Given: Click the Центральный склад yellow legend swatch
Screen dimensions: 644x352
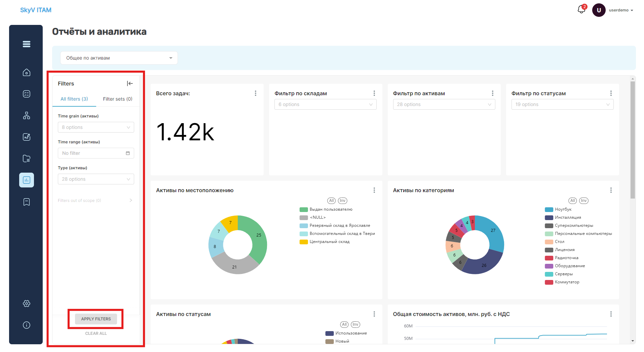Looking at the screenshot, I should (x=304, y=242).
